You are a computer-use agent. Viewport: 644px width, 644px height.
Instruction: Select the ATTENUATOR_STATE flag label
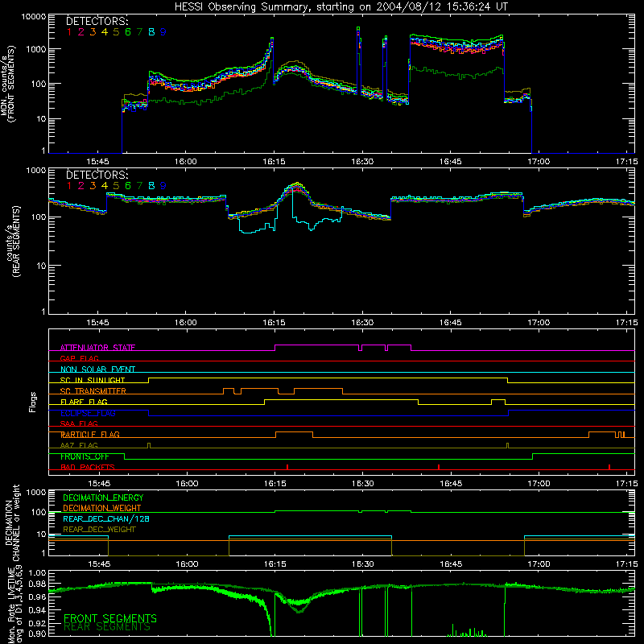click(x=97, y=348)
